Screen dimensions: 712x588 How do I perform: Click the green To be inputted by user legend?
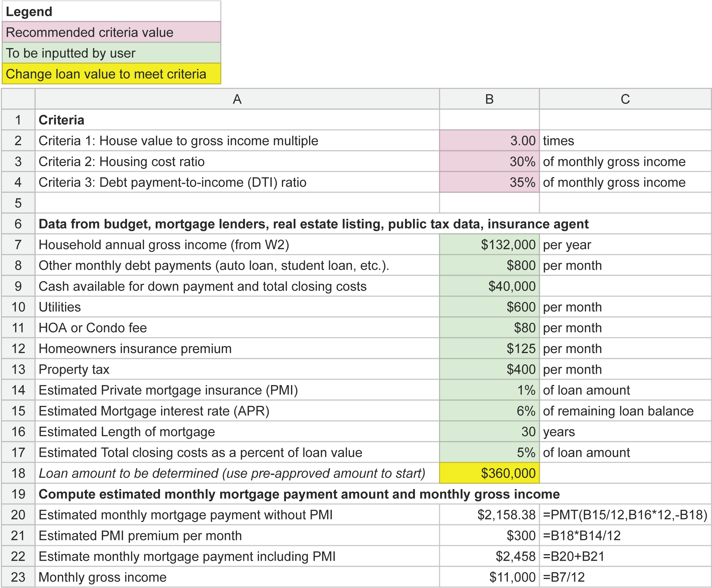click(111, 53)
